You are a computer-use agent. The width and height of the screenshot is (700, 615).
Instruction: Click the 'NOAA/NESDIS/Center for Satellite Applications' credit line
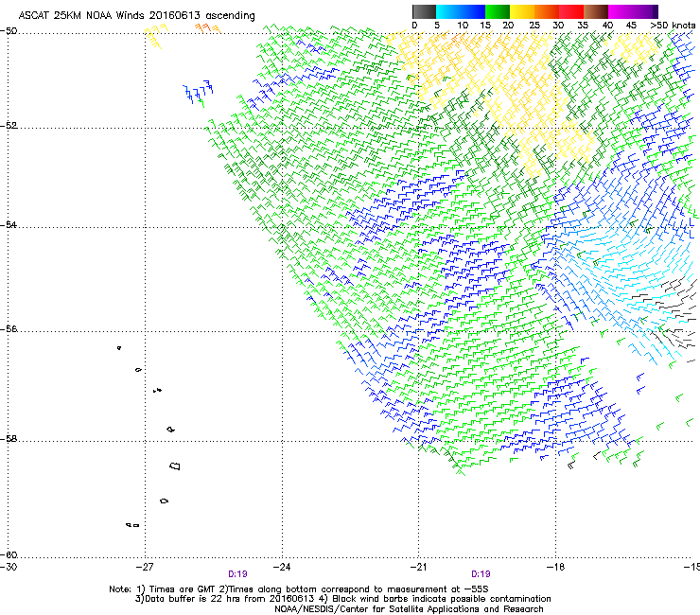tap(409, 609)
